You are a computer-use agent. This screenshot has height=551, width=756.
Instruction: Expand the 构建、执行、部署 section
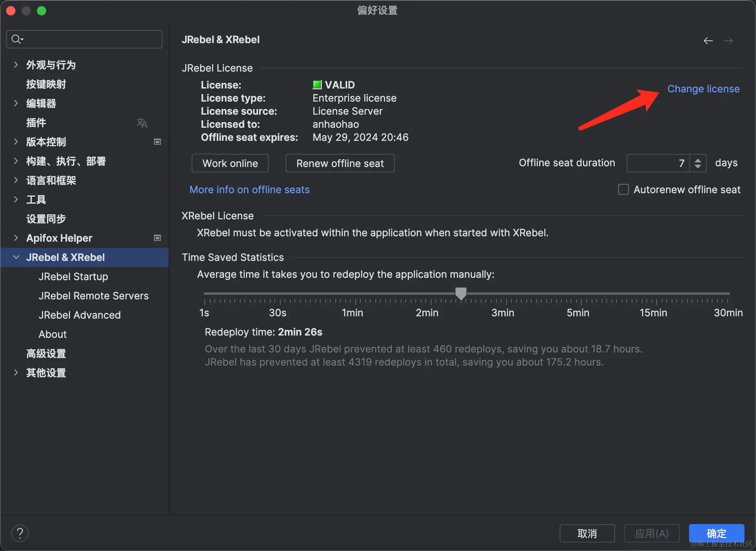point(16,161)
